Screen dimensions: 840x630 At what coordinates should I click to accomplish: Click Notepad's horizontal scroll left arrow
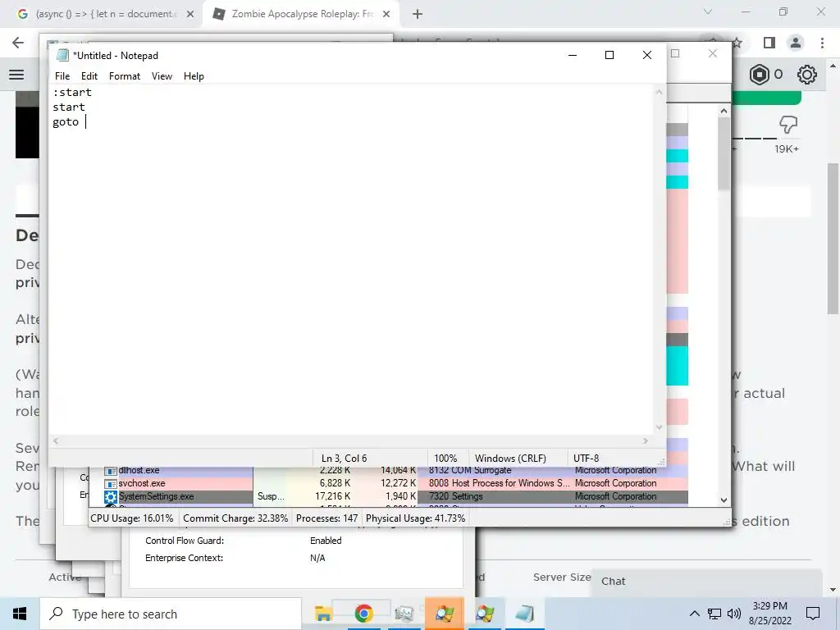(56, 441)
